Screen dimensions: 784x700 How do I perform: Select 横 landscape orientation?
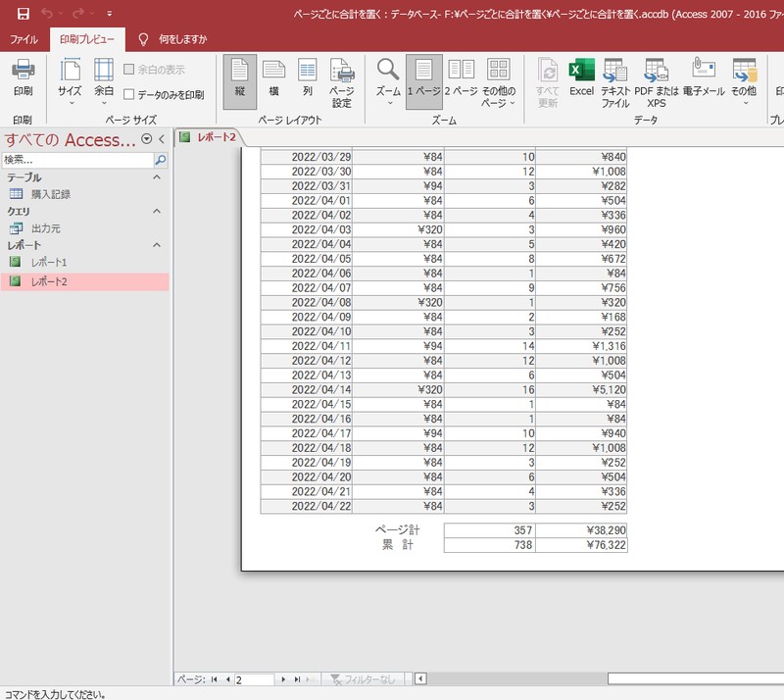tap(274, 77)
